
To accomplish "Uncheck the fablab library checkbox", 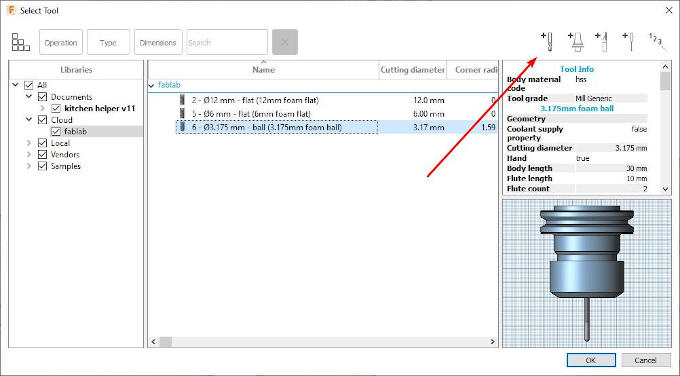I will (56, 131).
